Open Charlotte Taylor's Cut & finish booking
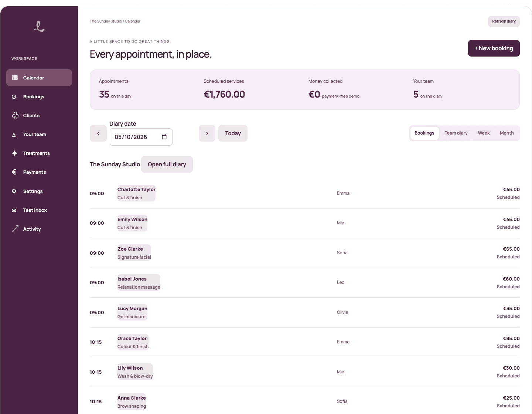532x414 pixels. point(136,193)
